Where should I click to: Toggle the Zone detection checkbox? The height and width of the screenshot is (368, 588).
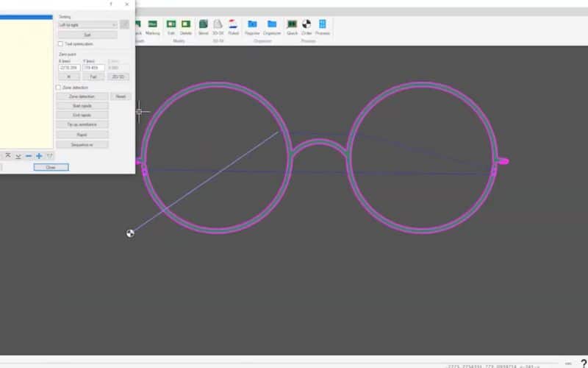[60, 88]
